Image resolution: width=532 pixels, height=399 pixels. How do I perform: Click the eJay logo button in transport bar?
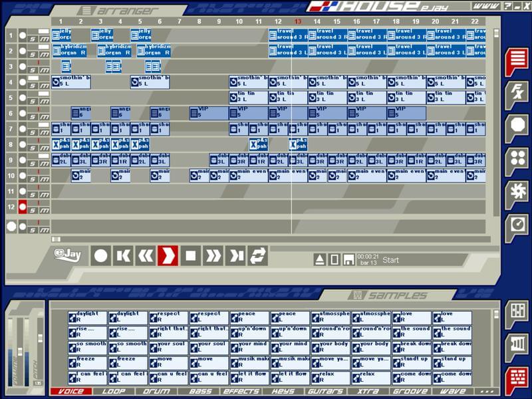coord(67,255)
